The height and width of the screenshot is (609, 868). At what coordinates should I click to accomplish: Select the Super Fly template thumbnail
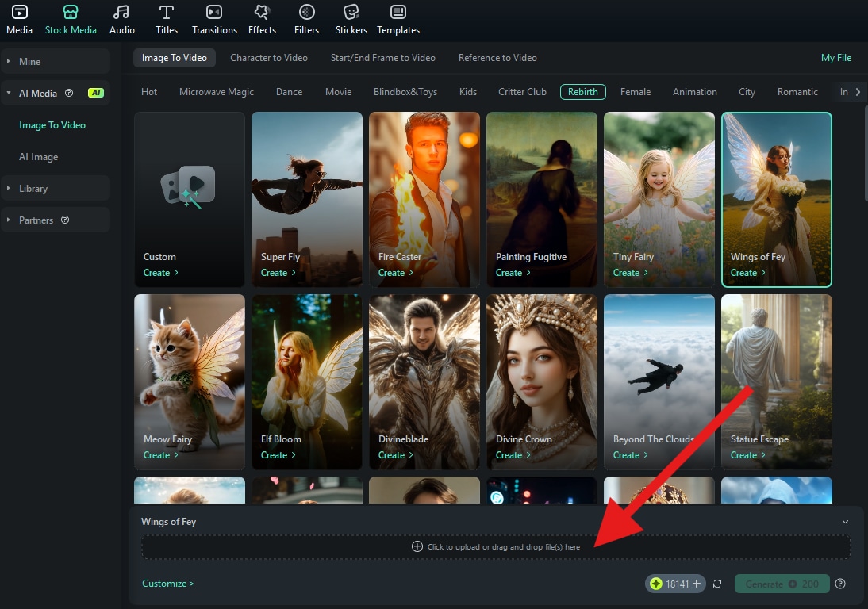tap(307, 200)
